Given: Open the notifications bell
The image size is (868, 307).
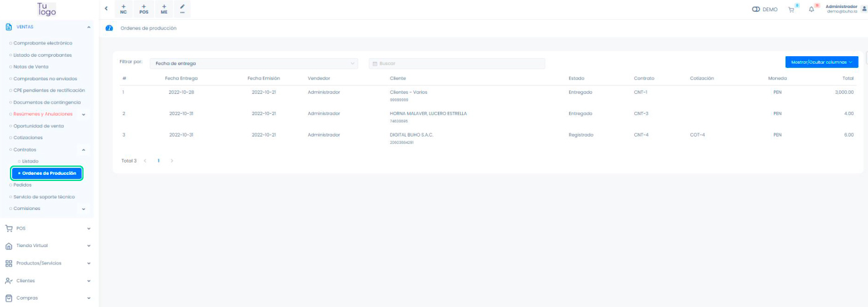Looking at the screenshot, I should pos(811,9).
